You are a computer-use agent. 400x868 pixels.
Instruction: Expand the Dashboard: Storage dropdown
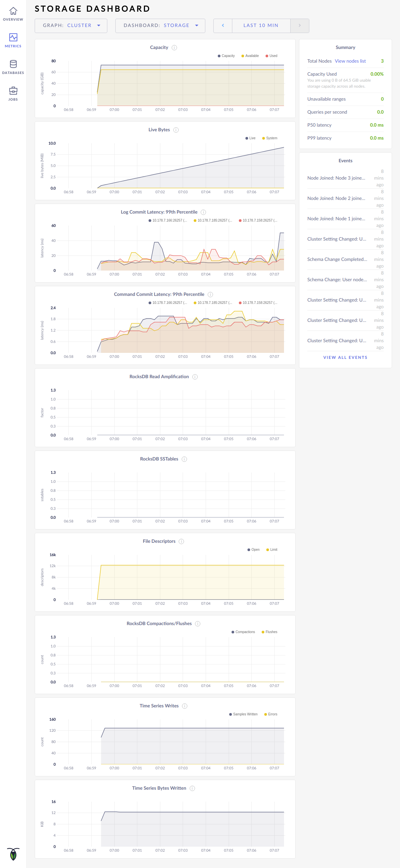[160, 26]
